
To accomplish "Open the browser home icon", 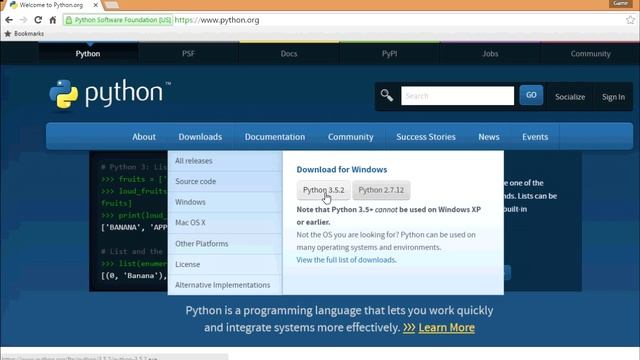I will pyautogui.click(x=53, y=20).
